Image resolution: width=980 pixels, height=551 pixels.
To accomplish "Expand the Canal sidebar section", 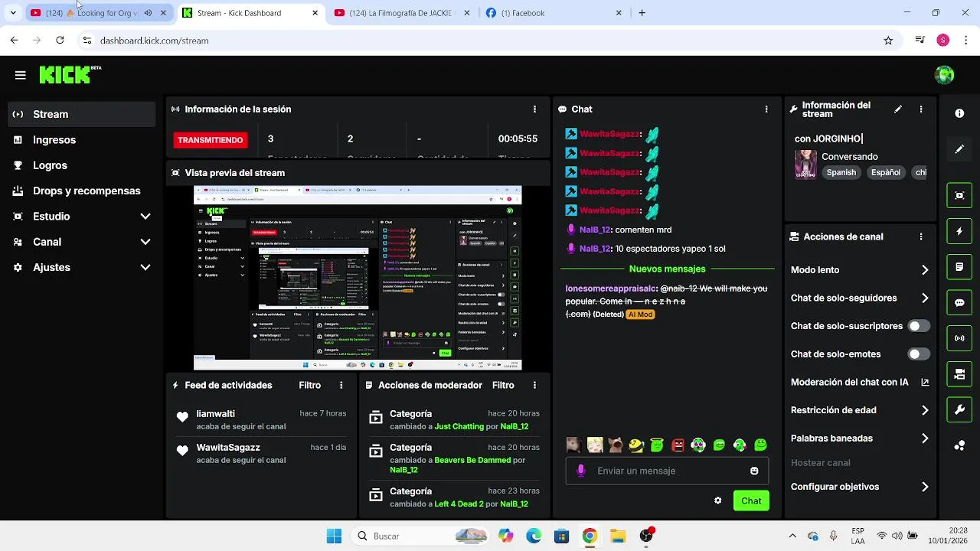I will [81, 242].
